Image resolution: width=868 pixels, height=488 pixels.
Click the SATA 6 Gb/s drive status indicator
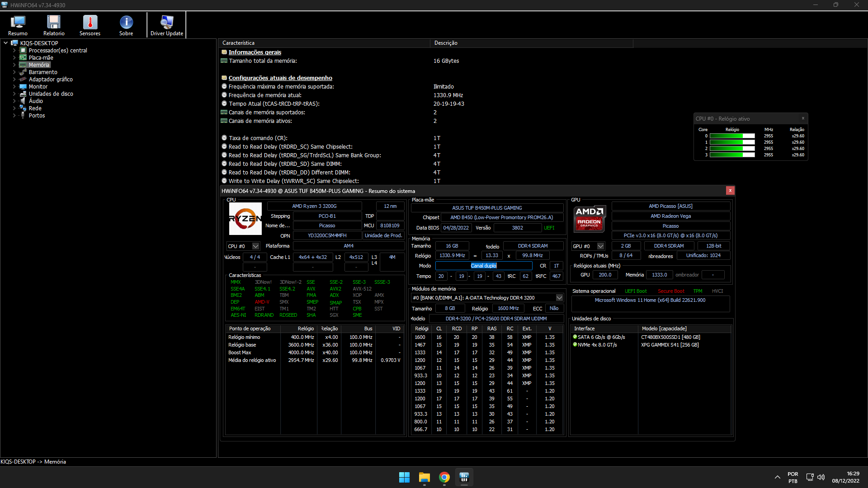coord(575,337)
